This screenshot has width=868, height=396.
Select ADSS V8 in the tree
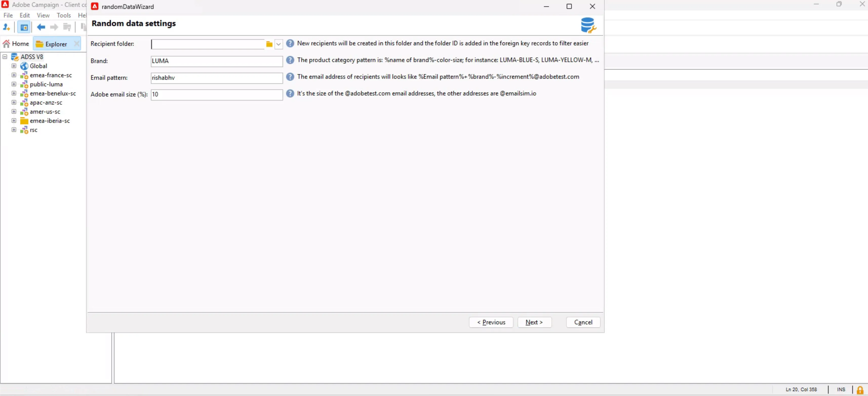tap(32, 57)
